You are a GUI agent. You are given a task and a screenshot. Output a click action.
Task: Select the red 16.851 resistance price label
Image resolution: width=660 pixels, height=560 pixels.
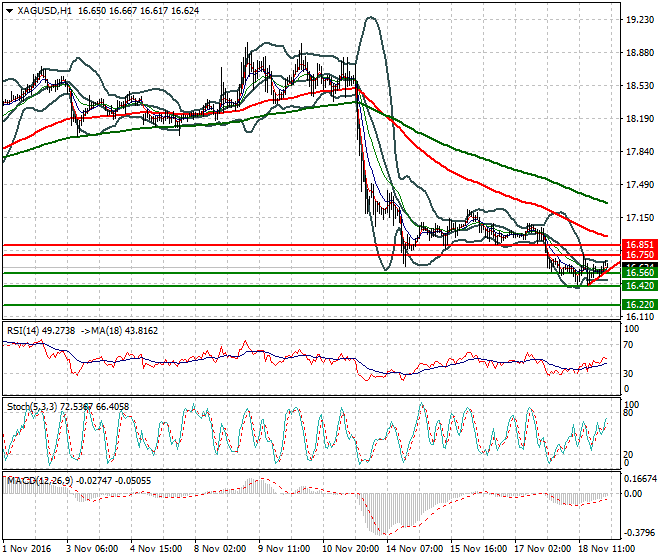(640, 245)
